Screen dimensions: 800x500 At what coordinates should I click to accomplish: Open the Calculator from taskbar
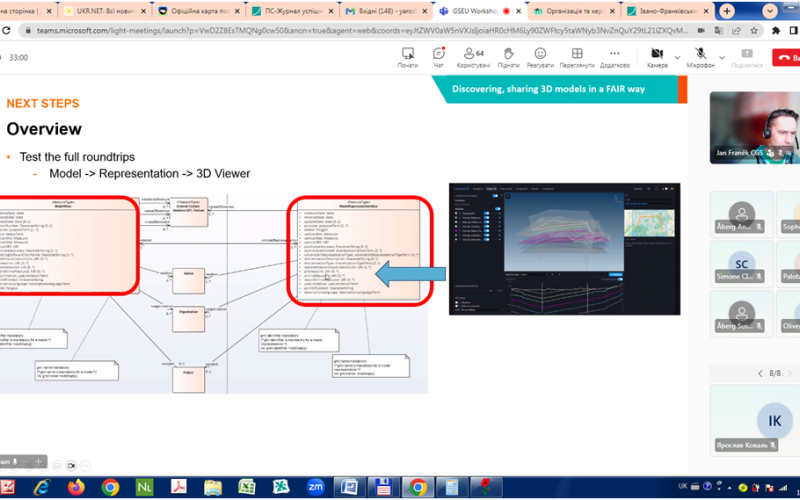pyautogui.click(x=452, y=487)
